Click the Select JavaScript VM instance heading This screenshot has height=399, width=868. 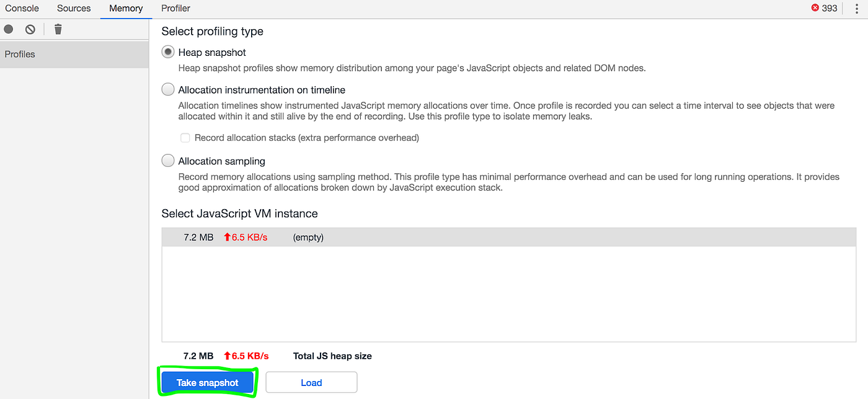[x=239, y=213]
